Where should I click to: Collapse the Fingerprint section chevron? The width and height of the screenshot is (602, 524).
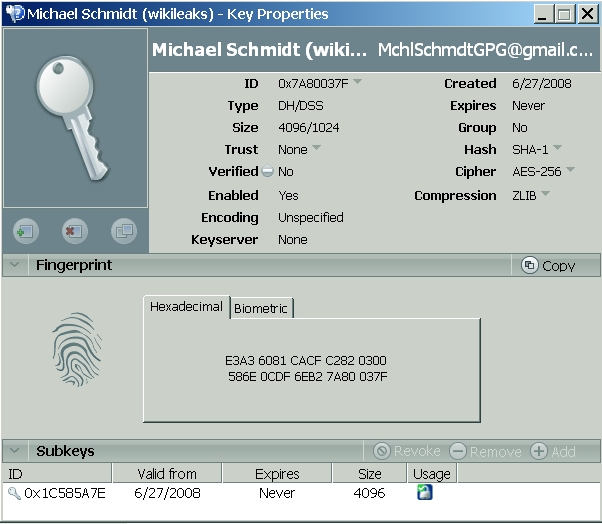[15, 264]
